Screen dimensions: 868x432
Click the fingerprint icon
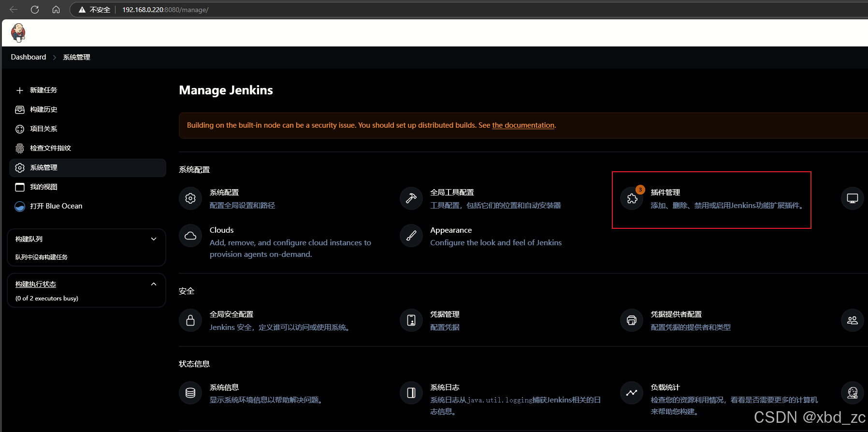click(x=20, y=149)
